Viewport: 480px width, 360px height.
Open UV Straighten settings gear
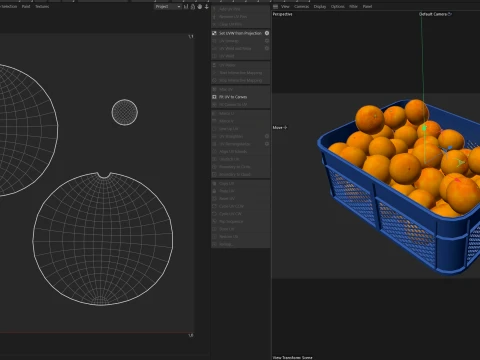pos(267,136)
